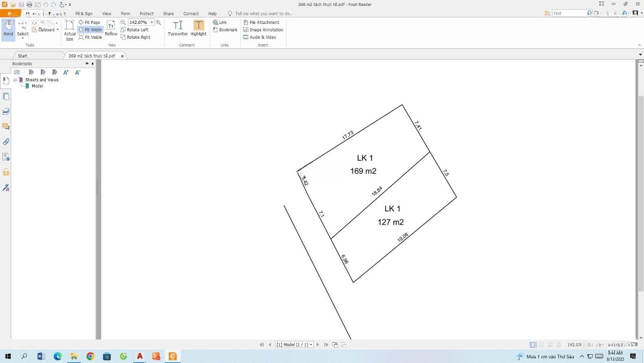
Task: Click the Find search field
Action: [x=568, y=13]
